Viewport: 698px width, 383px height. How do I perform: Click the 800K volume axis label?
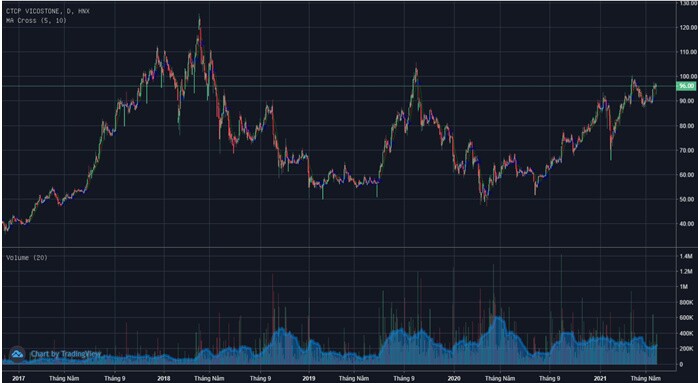coord(686,302)
